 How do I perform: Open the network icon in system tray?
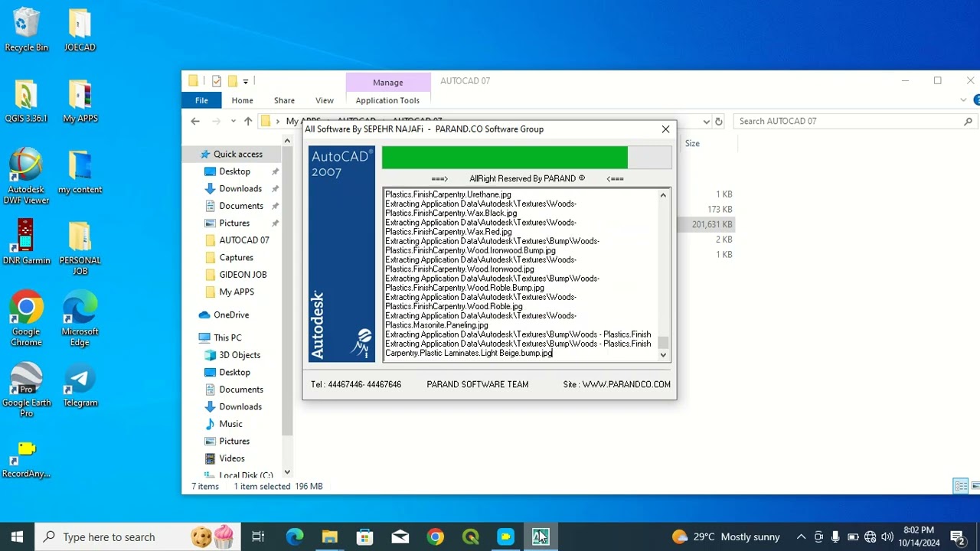[x=870, y=536]
